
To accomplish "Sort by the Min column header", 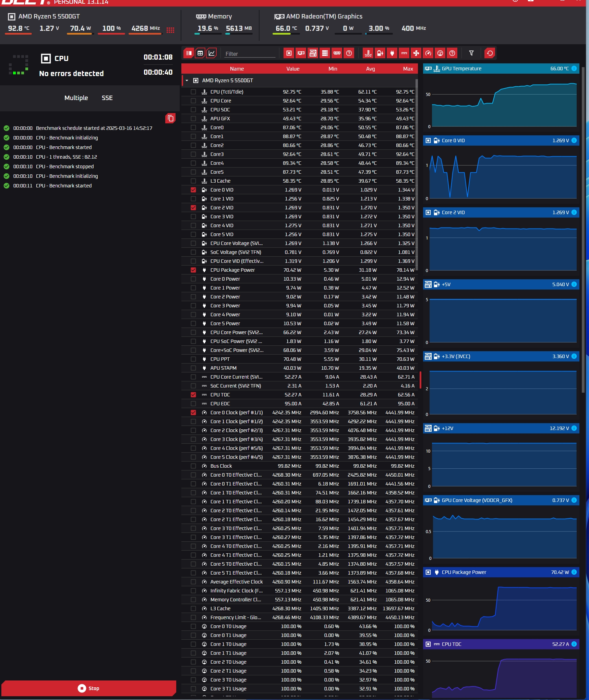I will click(333, 69).
